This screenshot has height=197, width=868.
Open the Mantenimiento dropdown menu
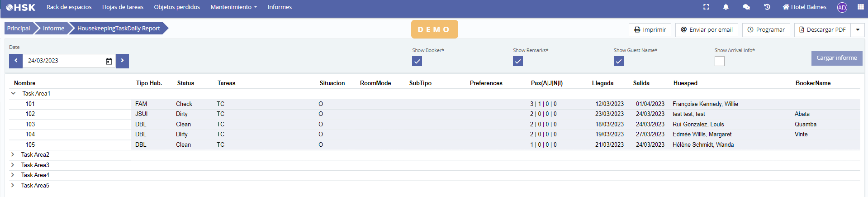click(233, 7)
